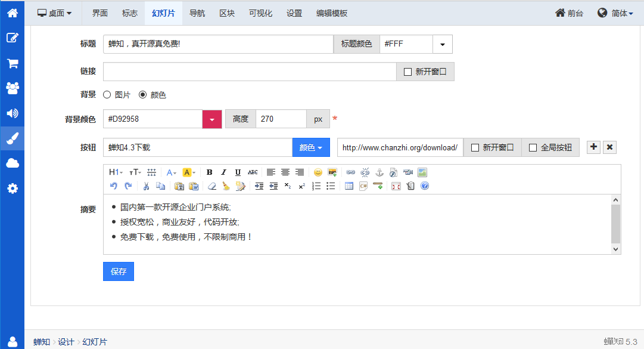Insert a table with the table icon

tap(349, 186)
